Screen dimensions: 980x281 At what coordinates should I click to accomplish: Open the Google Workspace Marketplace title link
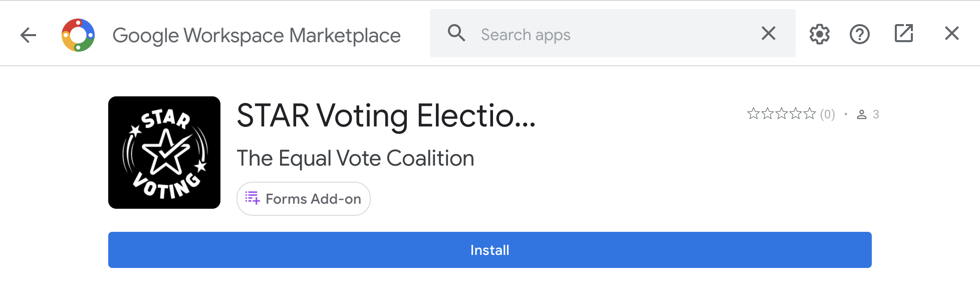257,35
